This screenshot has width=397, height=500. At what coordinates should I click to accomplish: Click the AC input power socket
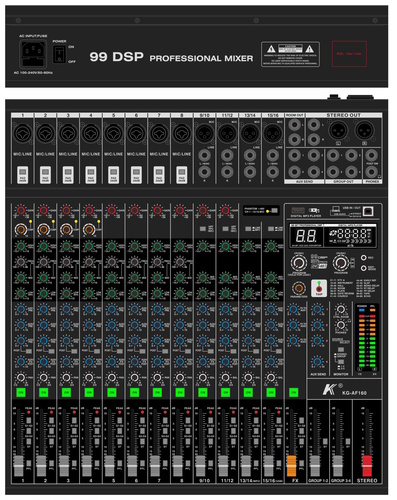coord(33,54)
